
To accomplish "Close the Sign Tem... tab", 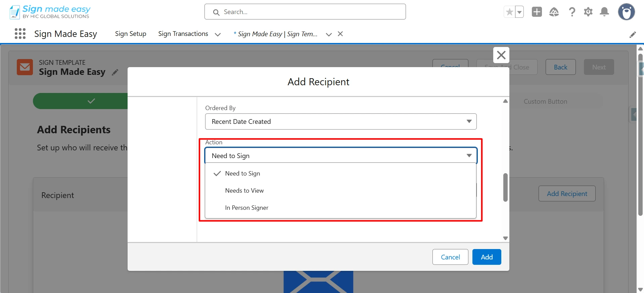I will point(340,34).
